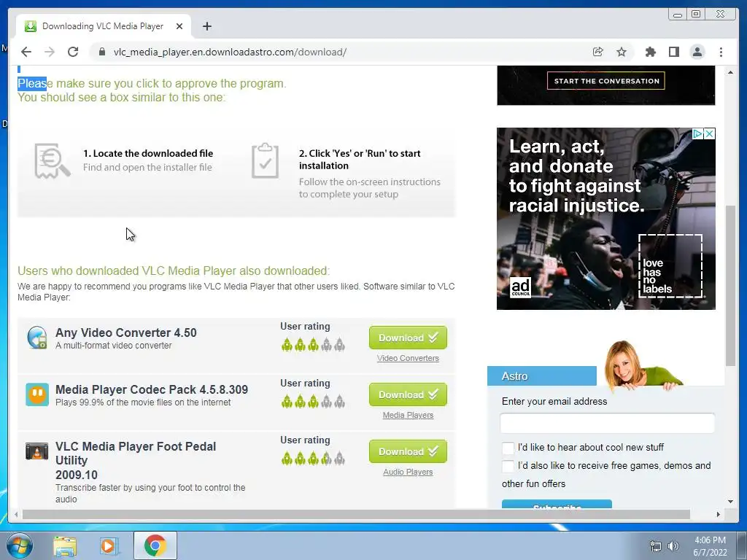
Task: Click the Media Player Codec Pack icon
Action: pos(37,394)
